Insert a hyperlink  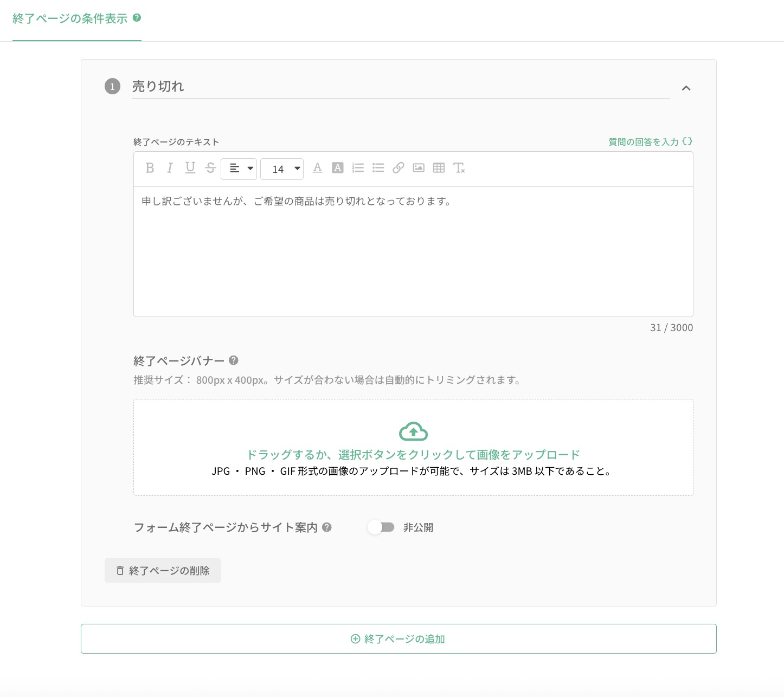coord(399,168)
